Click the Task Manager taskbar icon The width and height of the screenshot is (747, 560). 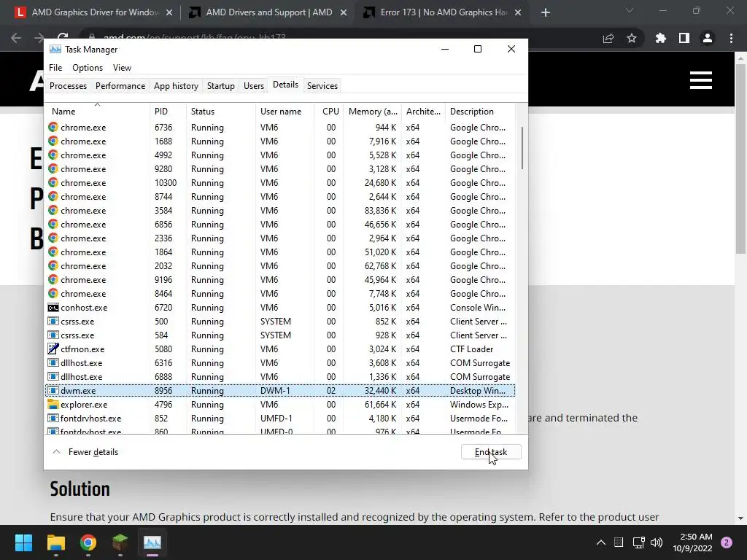pyautogui.click(x=152, y=542)
